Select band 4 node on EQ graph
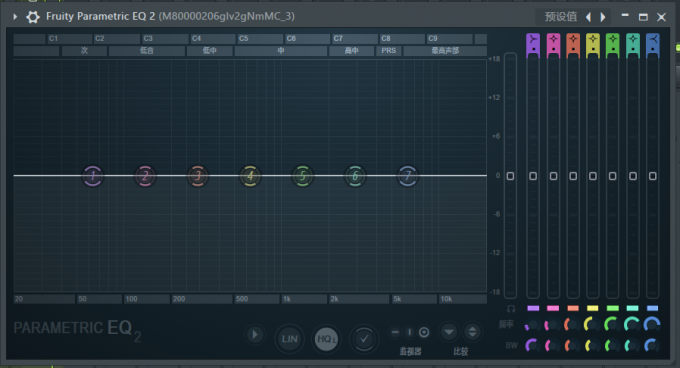Image resolution: width=680 pixels, height=368 pixels. [x=250, y=176]
